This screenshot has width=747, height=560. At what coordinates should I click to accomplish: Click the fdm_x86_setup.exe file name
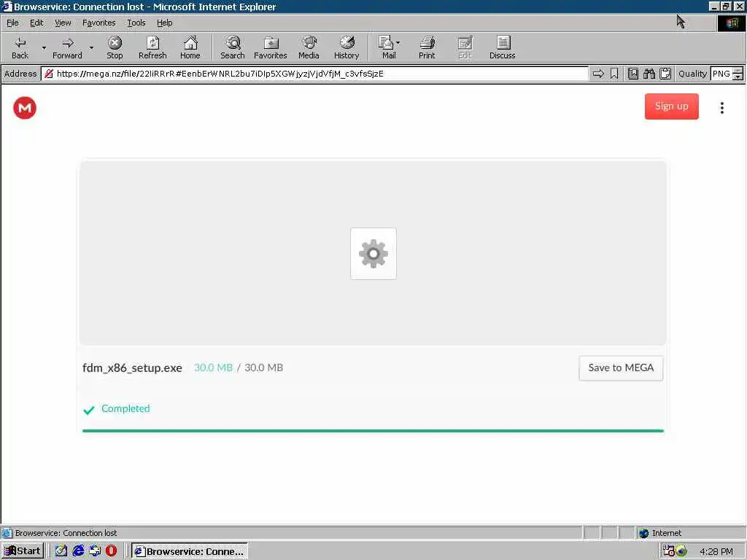coord(132,368)
